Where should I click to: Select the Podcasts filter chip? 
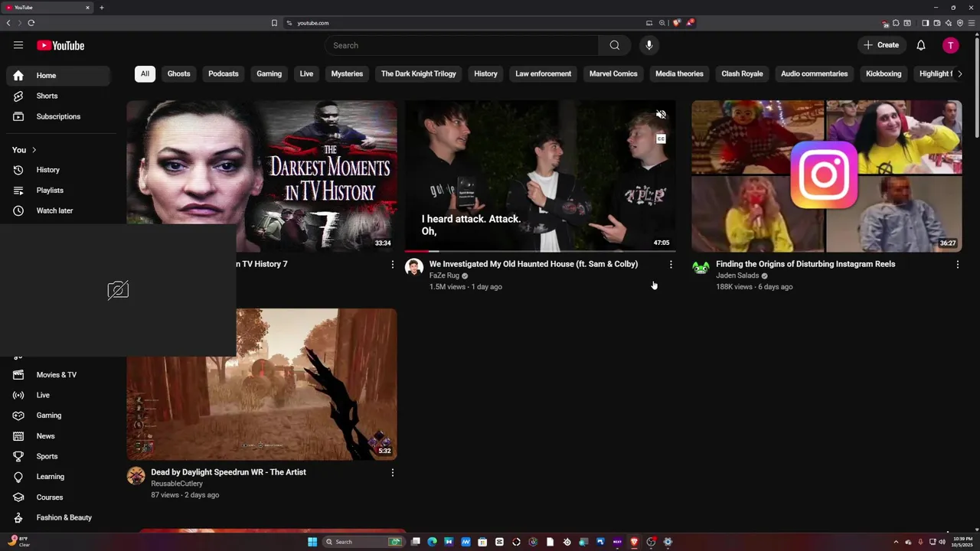pyautogui.click(x=224, y=73)
